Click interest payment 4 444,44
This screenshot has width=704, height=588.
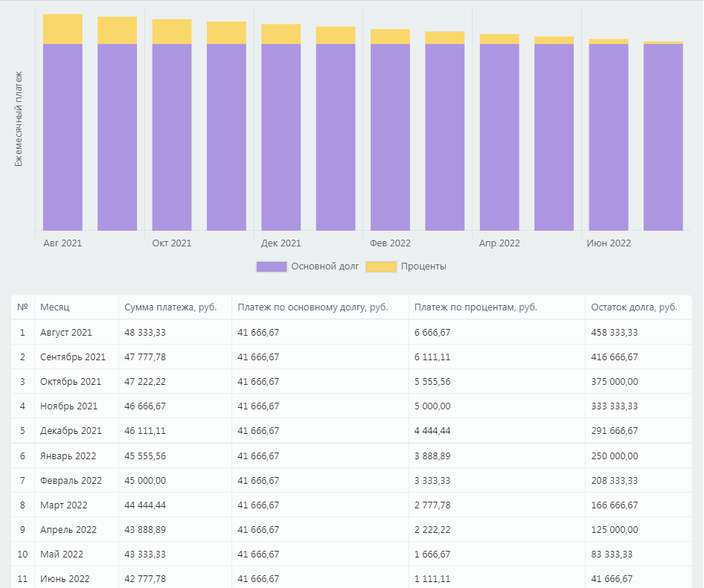click(432, 431)
